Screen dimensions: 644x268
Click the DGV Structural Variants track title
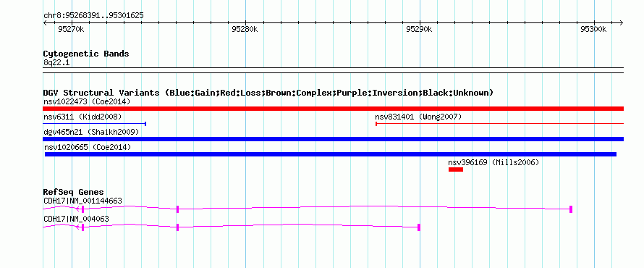click(268, 93)
